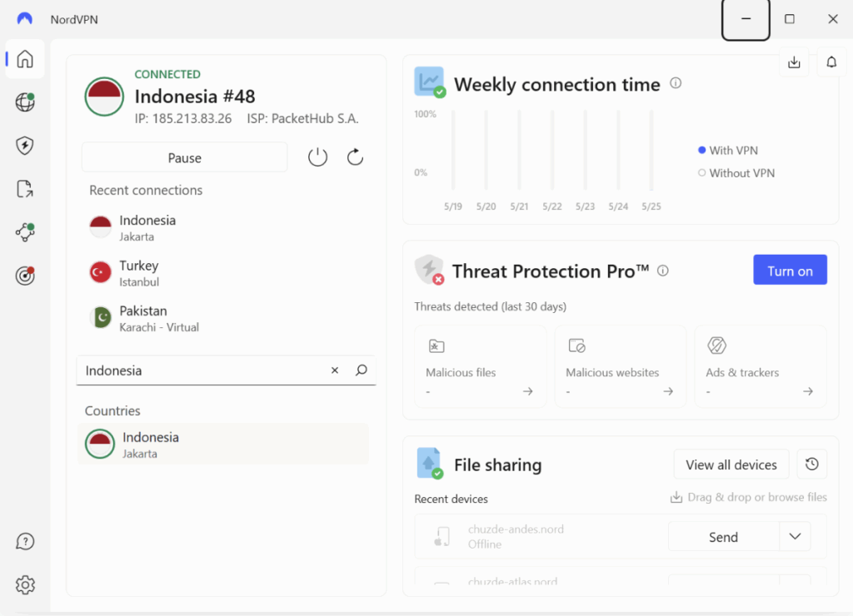This screenshot has height=616, width=853.
Task: Click the Malicious files arrow
Action: (527, 391)
